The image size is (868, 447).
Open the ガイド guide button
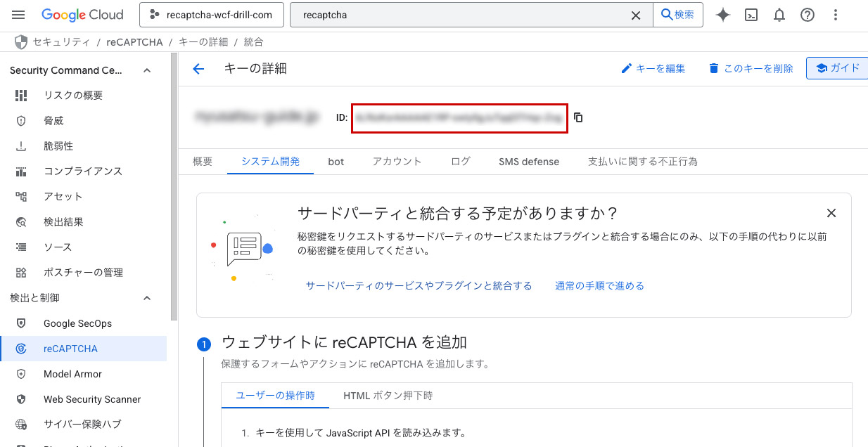click(x=837, y=68)
